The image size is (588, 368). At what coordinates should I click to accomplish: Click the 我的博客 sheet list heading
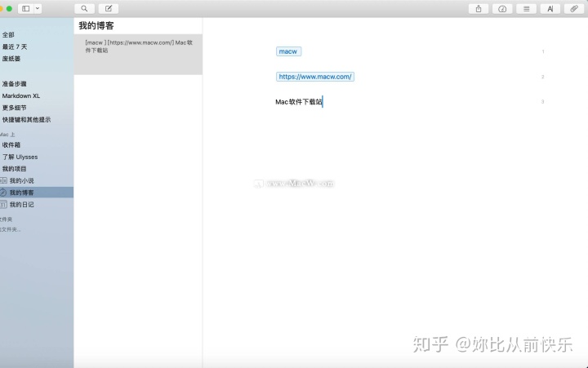click(96, 26)
